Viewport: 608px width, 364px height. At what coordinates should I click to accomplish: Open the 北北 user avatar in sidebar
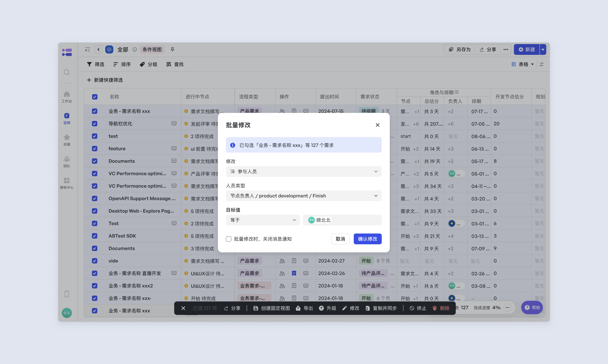pos(67,313)
